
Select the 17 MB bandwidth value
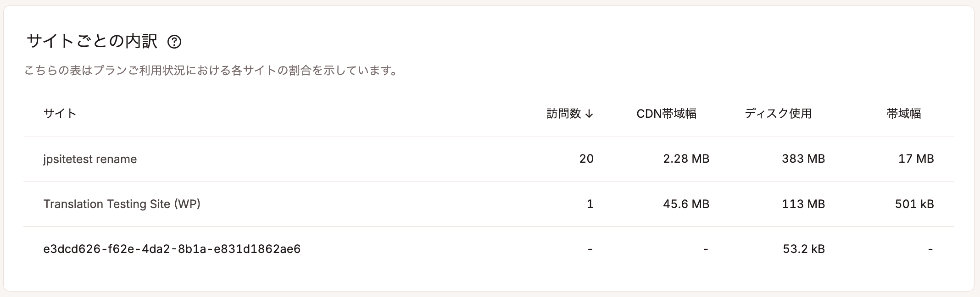(916, 159)
